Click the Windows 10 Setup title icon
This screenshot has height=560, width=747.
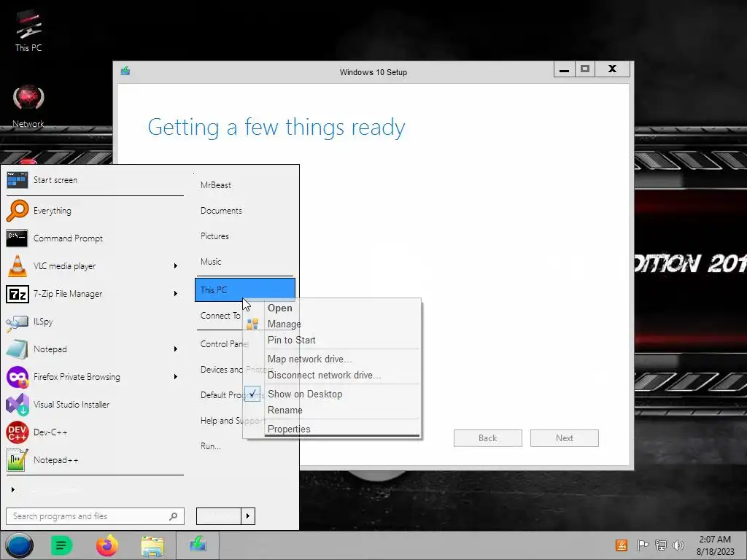[125, 71]
